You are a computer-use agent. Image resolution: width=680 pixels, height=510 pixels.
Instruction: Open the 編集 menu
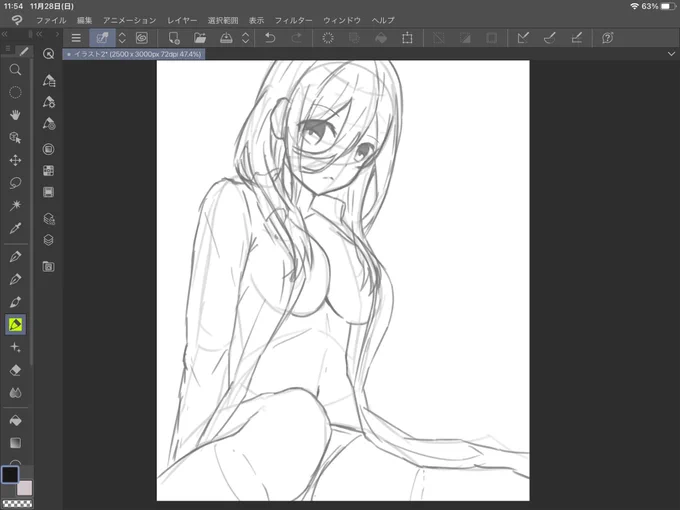85,20
